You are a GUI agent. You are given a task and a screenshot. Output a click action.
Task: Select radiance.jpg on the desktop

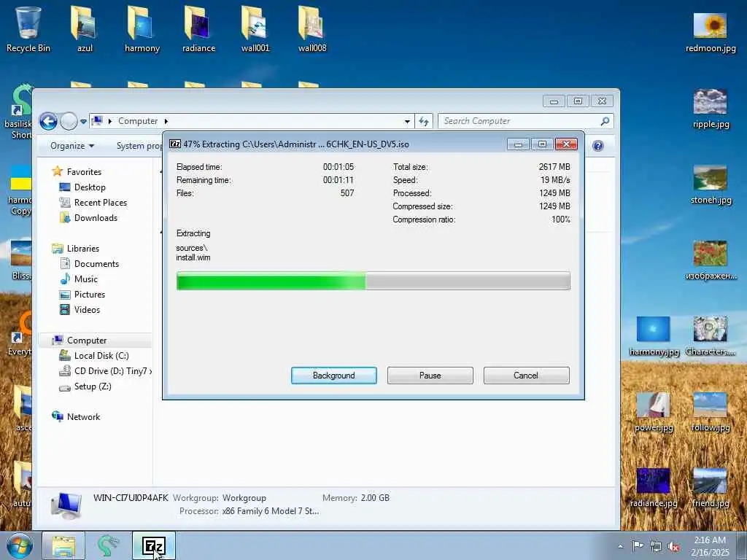coord(653,488)
